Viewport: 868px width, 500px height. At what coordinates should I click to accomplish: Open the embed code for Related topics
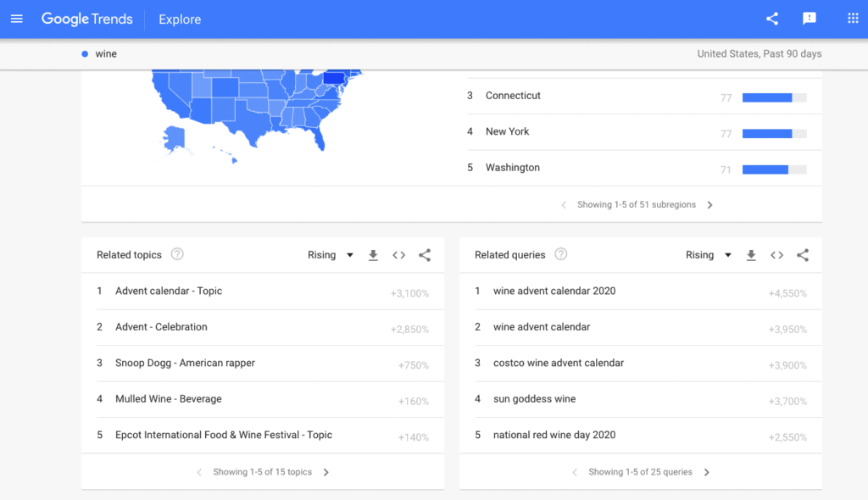tap(398, 254)
